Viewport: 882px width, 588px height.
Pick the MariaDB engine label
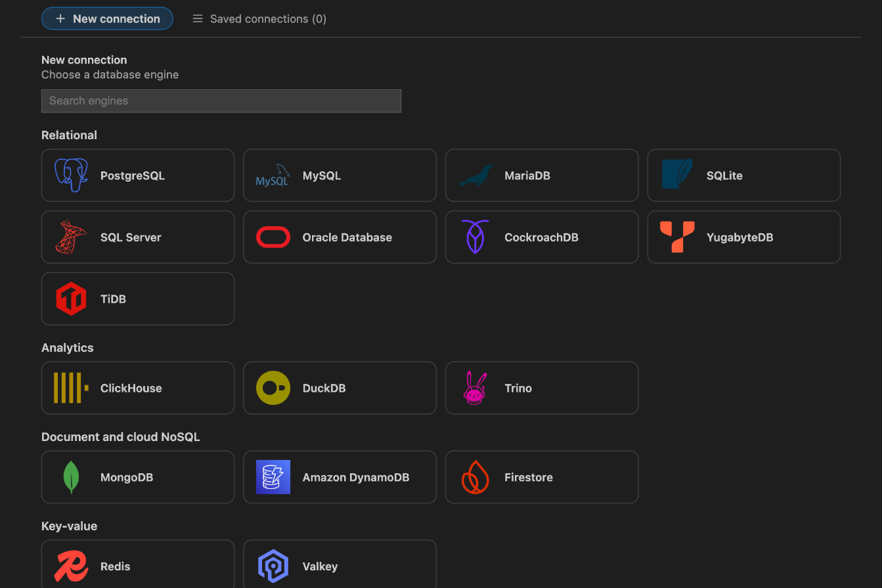tap(527, 176)
